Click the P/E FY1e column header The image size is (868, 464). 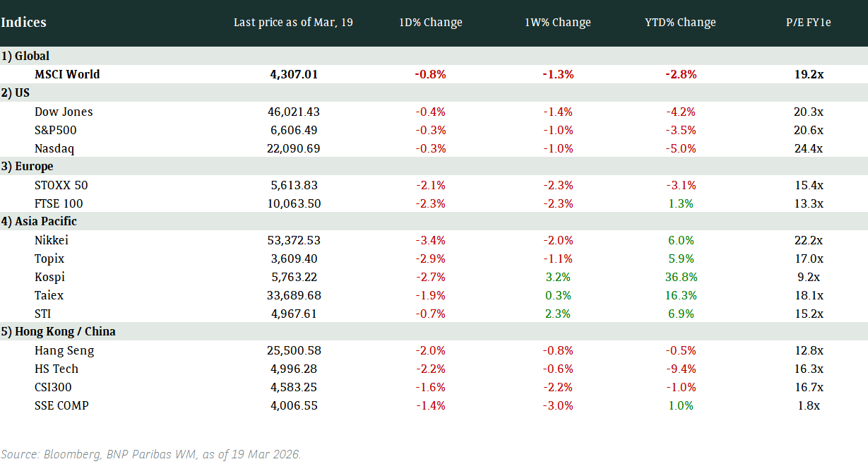click(809, 23)
